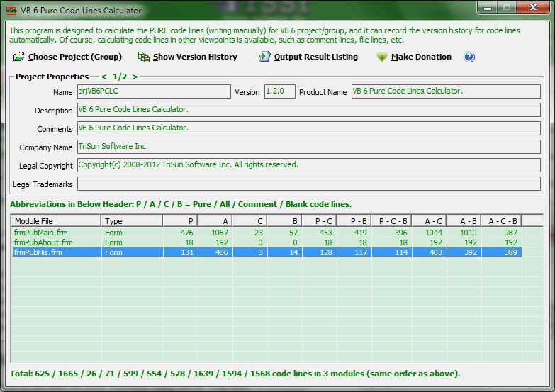The height and width of the screenshot is (392, 555).
Task: Click the A - C - B column header
Action: pyautogui.click(x=503, y=221)
